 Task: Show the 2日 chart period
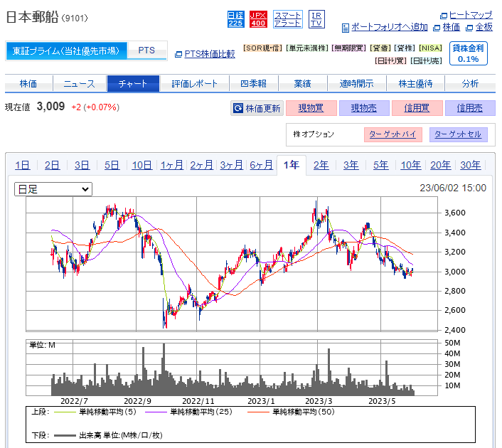pyautogui.click(x=52, y=165)
